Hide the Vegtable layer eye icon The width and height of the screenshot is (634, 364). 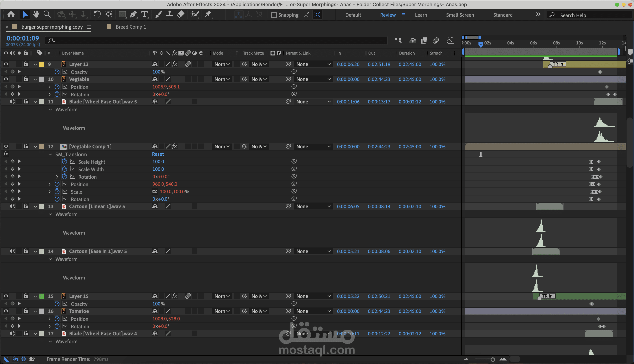tap(6, 79)
